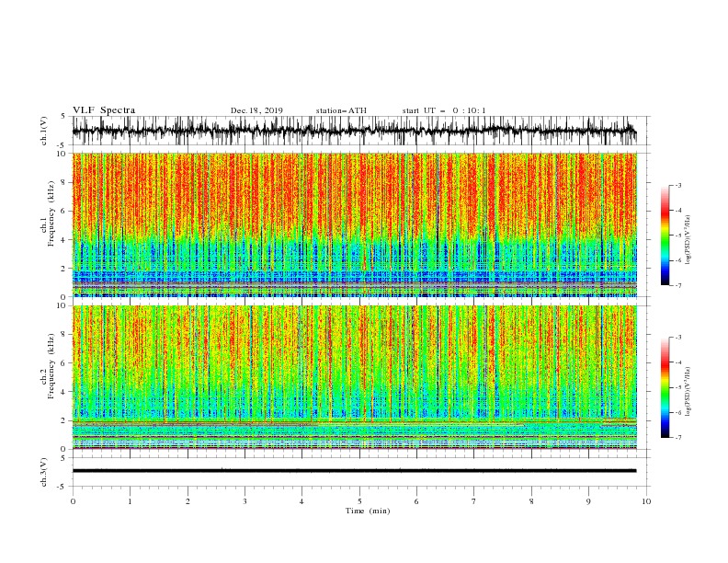The height and width of the screenshot is (563, 728).
Task: Click time axis tick label "8"
Action: point(531,501)
